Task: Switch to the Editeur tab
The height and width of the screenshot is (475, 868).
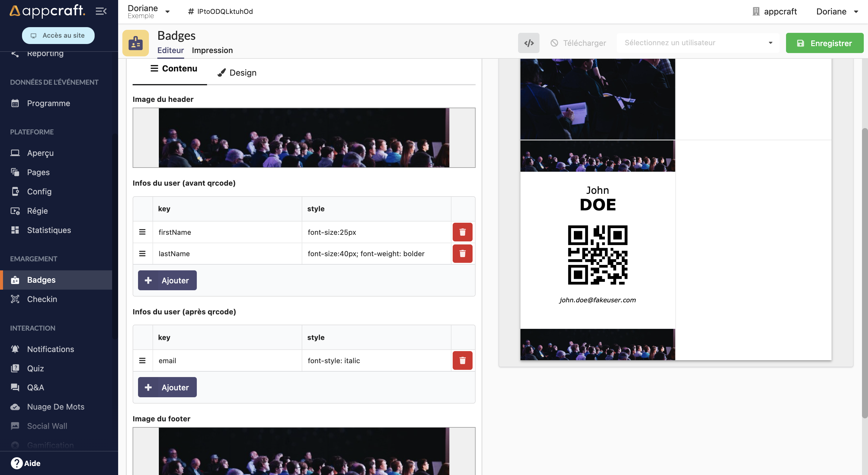Action: pos(171,50)
